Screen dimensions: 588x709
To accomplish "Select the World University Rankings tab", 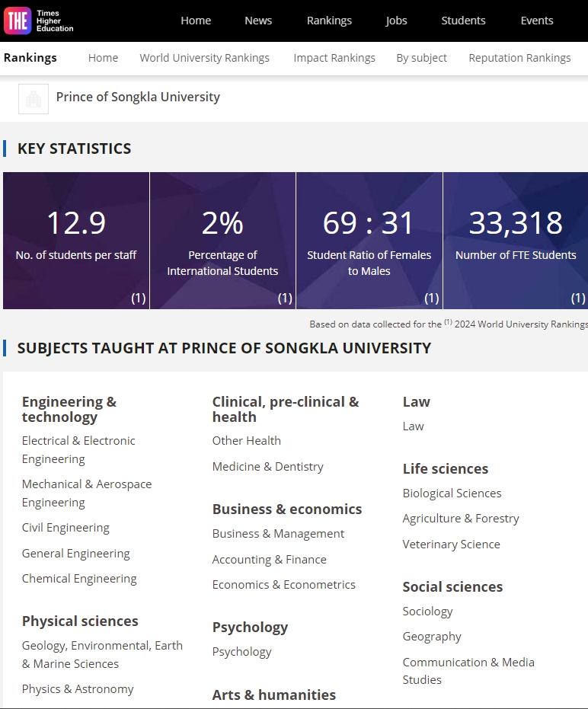I will click(x=204, y=58).
